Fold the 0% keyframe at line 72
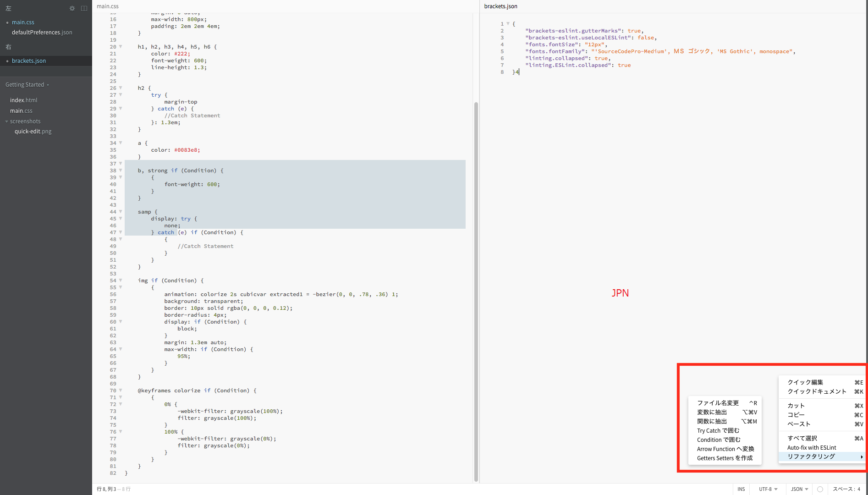868x495 pixels. click(121, 404)
